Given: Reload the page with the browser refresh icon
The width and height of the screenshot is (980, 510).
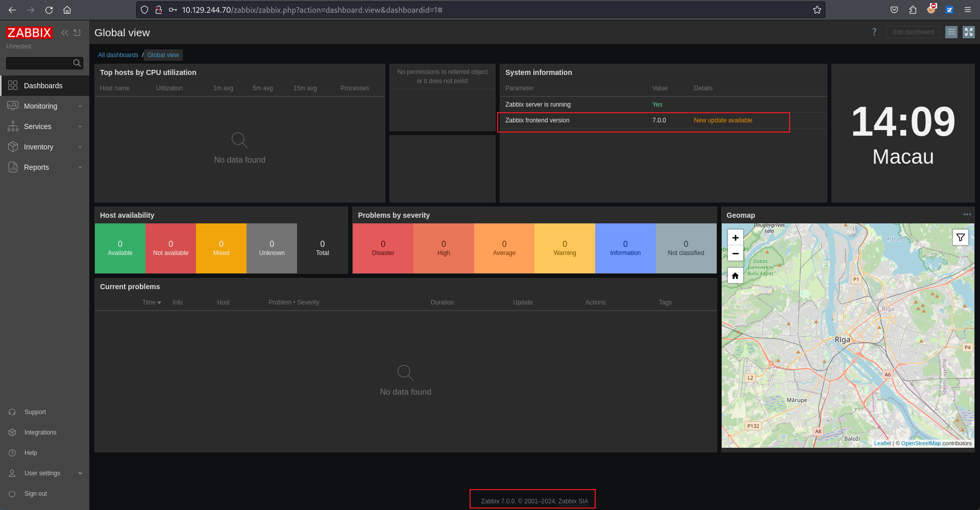Looking at the screenshot, I should [x=49, y=10].
